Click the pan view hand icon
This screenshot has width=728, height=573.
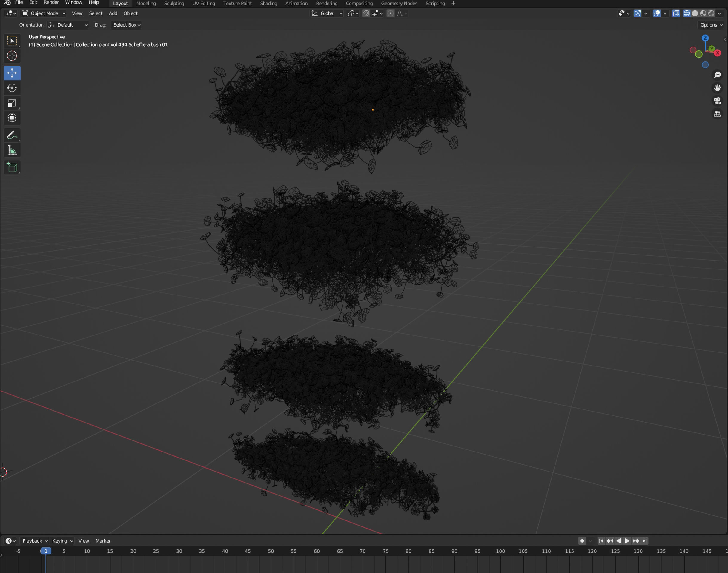[717, 88]
